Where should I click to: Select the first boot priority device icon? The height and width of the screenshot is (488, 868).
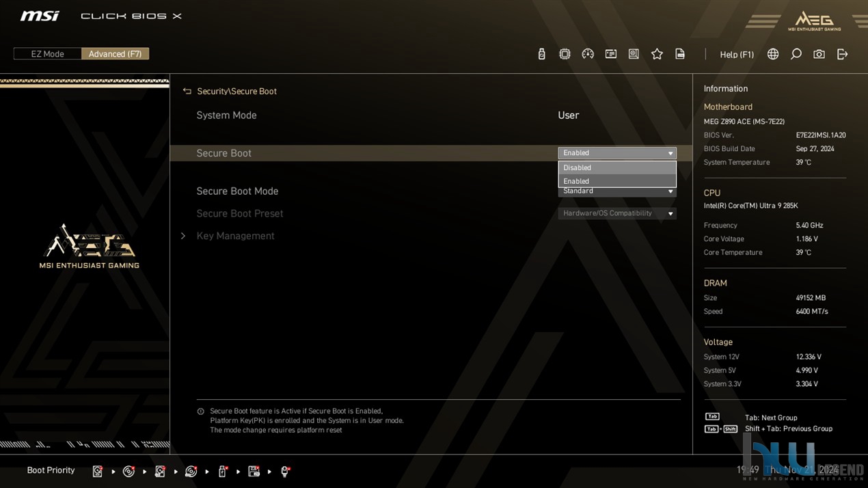[x=98, y=471]
